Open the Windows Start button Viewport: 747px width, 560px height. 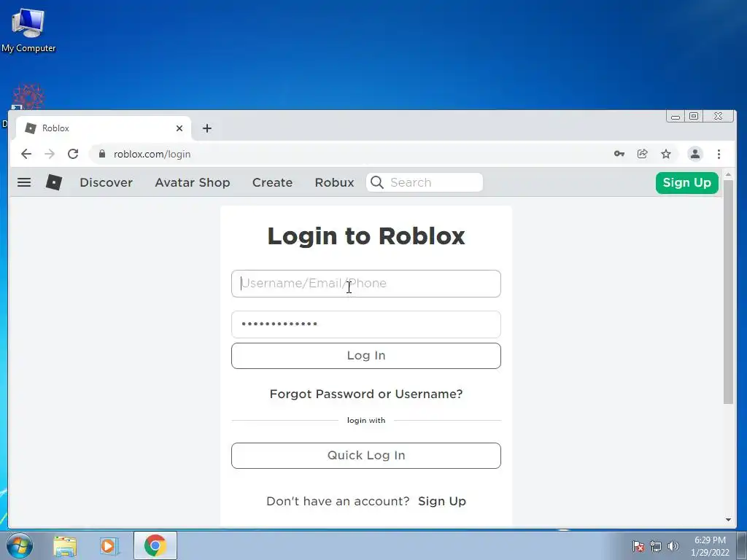pos(20,545)
